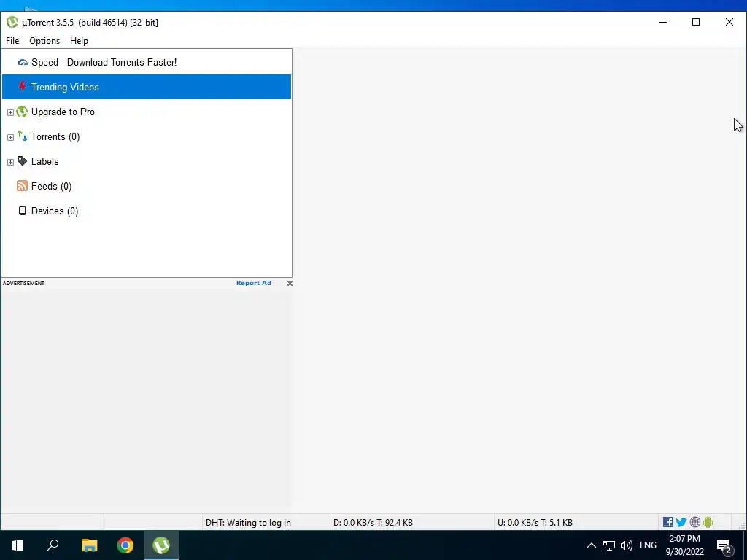Click DHT: Waiting to log in status
Screen dimensions: 747x560
[x=248, y=522]
